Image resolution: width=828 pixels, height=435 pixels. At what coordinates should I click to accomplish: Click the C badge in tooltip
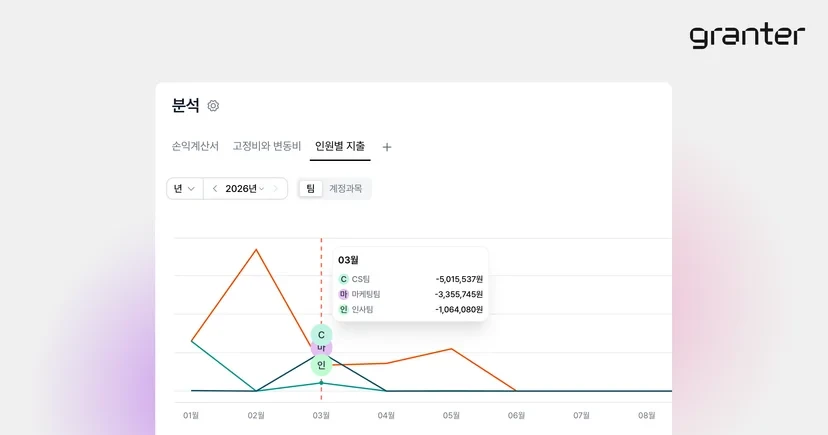click(x=343, y=279)
